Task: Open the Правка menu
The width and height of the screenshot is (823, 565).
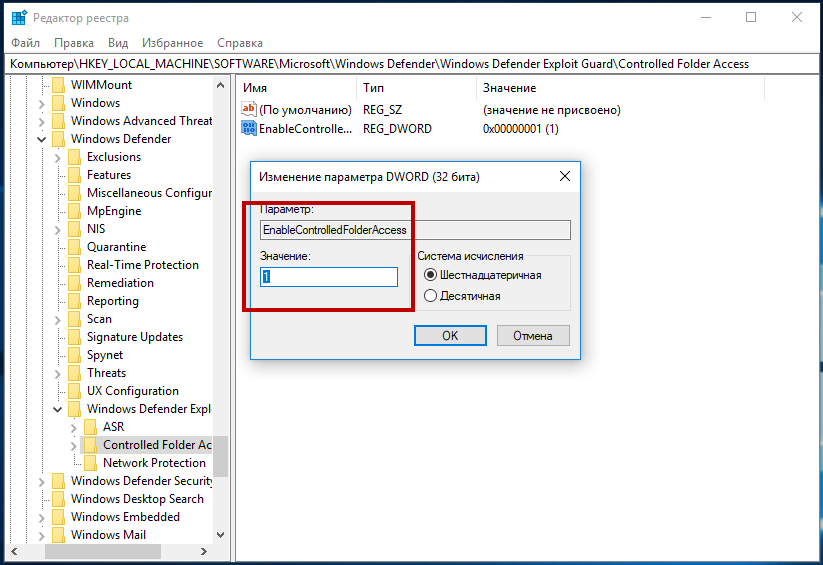Action: point(74,43)
